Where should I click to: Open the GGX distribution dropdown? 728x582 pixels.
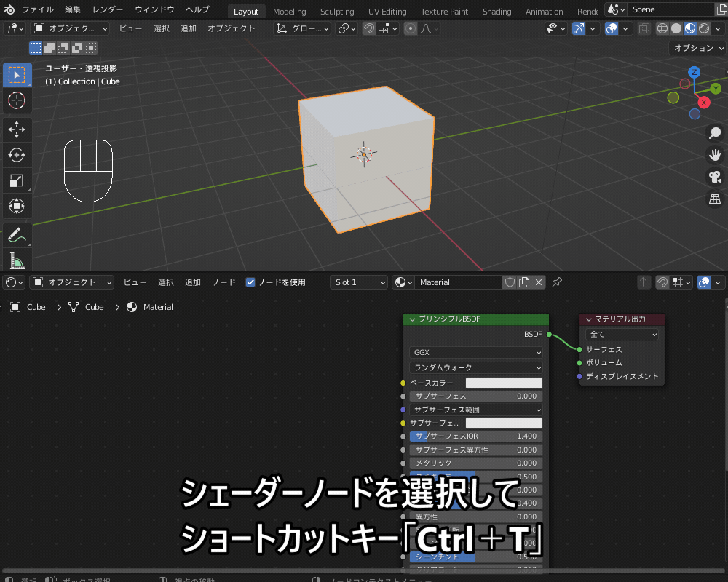click(x=475, y=354)
